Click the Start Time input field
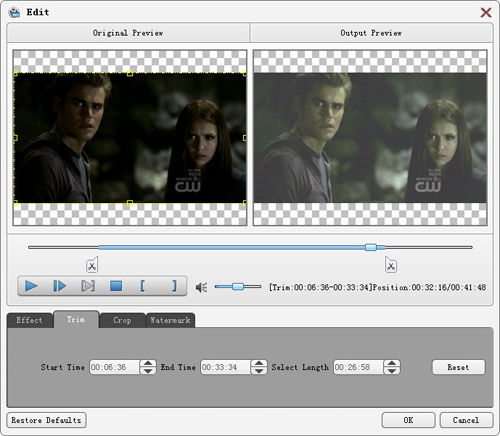Screen dimensions: 500x436 114,367
